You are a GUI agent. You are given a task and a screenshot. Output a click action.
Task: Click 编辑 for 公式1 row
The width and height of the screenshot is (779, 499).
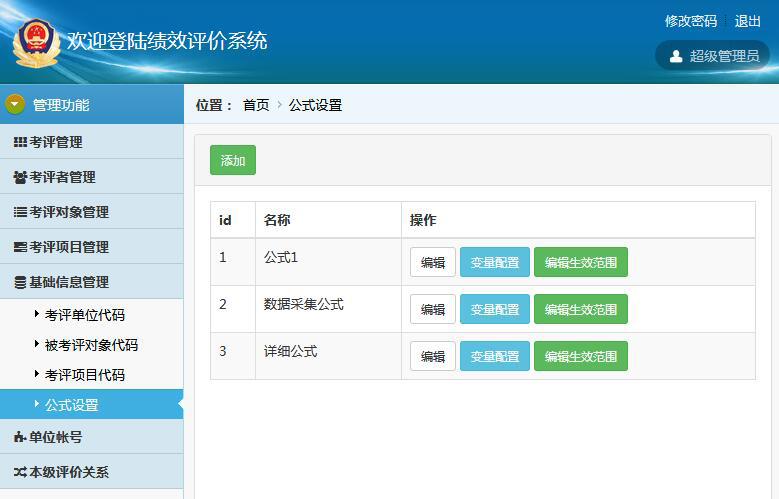[x=432, y=263]
